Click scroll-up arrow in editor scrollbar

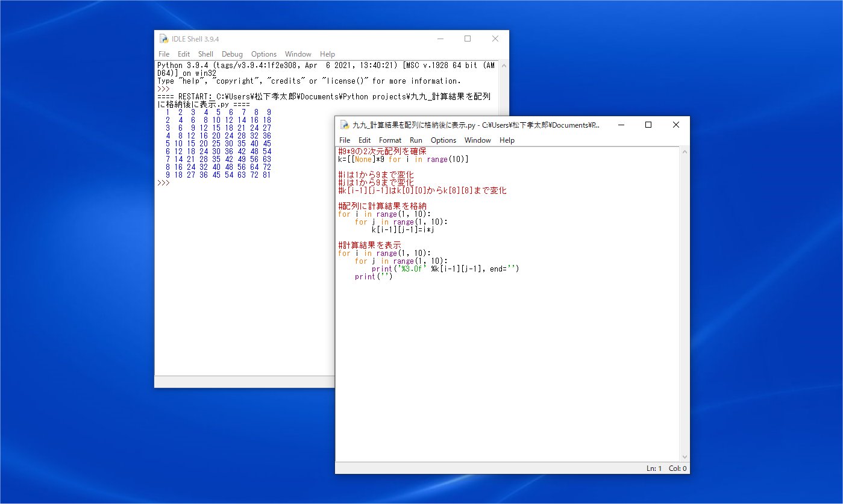coord(684,152)
